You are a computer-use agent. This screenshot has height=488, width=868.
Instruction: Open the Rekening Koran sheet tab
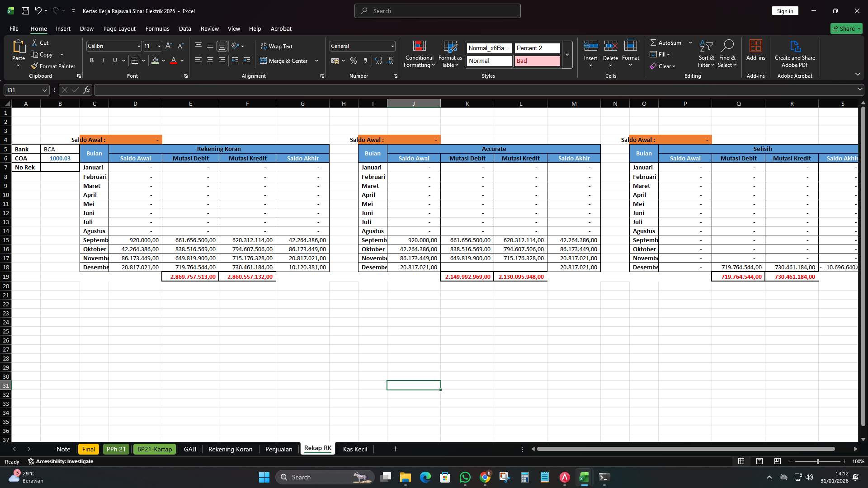tap(230, 449)
